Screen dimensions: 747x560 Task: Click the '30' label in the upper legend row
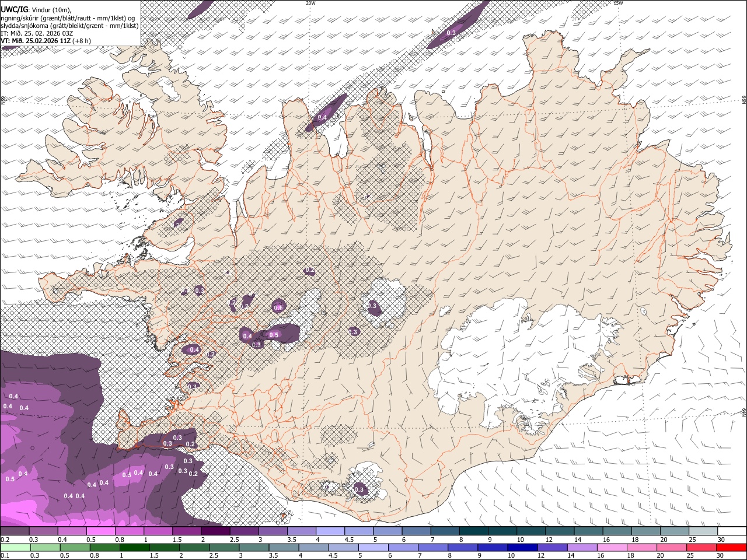coord(721,540)
